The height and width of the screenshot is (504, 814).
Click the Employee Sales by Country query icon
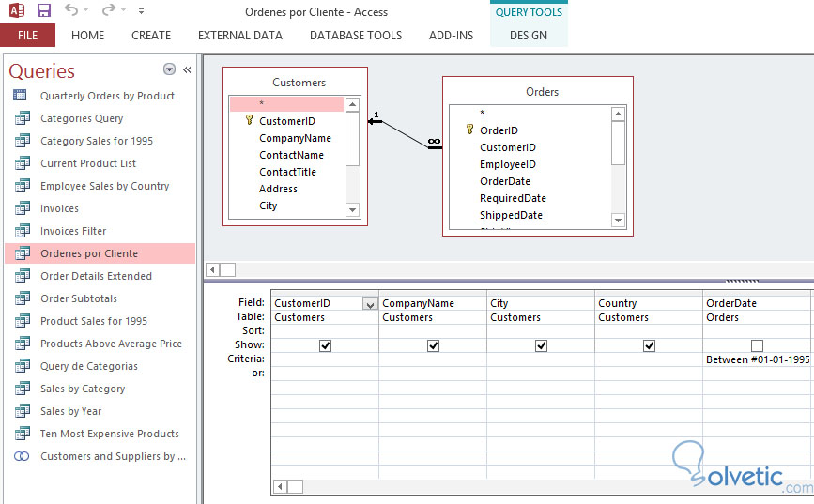22,186
